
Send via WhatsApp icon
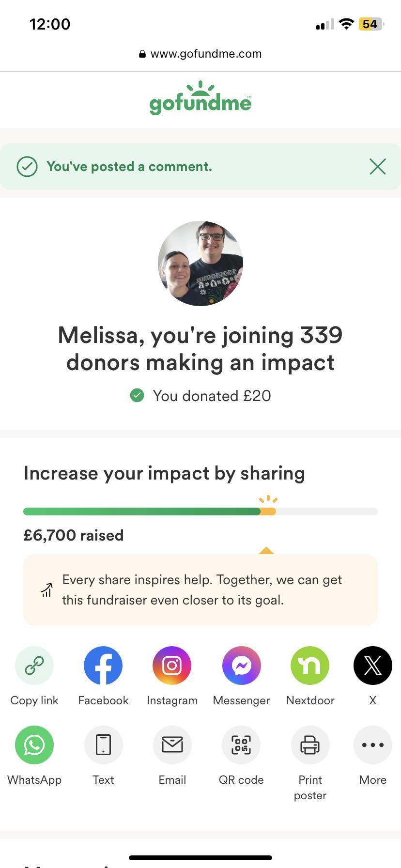tap(34, 745)
